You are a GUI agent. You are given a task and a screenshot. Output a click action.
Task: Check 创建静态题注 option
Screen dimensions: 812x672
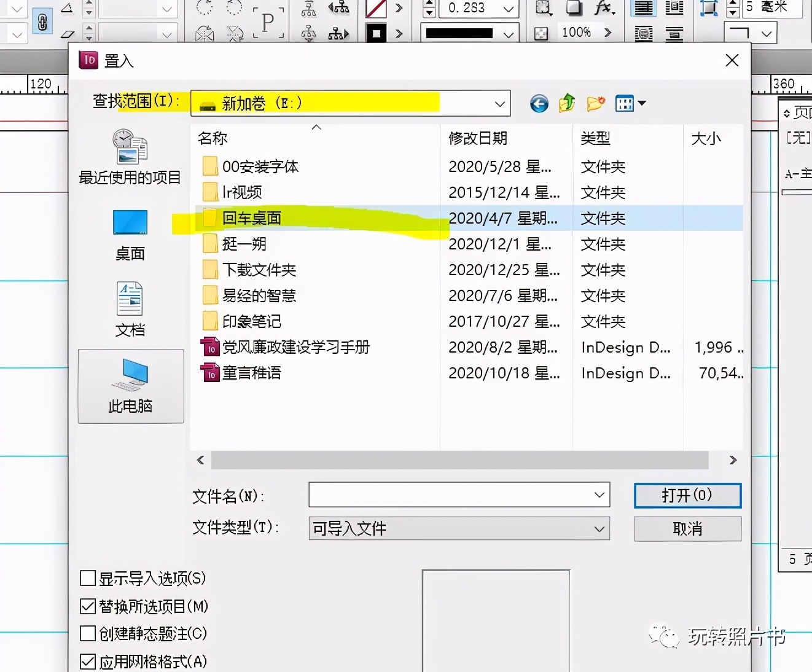coord(88,634)
